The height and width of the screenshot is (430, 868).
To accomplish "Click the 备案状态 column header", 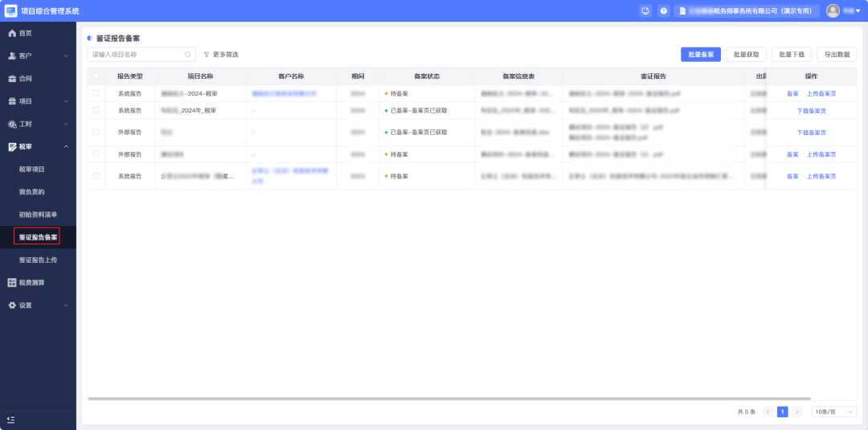I will 427,76.
